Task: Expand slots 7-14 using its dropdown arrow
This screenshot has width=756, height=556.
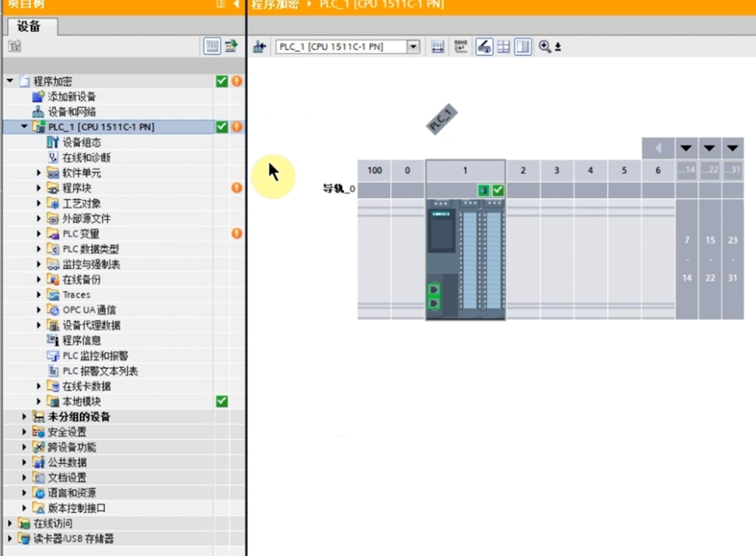Action: (686, 147)
